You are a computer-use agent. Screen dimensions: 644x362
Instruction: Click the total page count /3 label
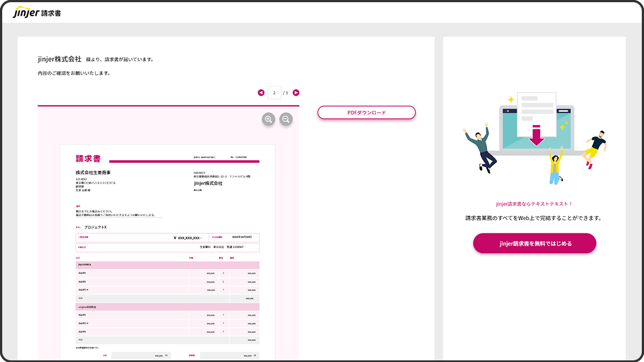tap(286, 93)
